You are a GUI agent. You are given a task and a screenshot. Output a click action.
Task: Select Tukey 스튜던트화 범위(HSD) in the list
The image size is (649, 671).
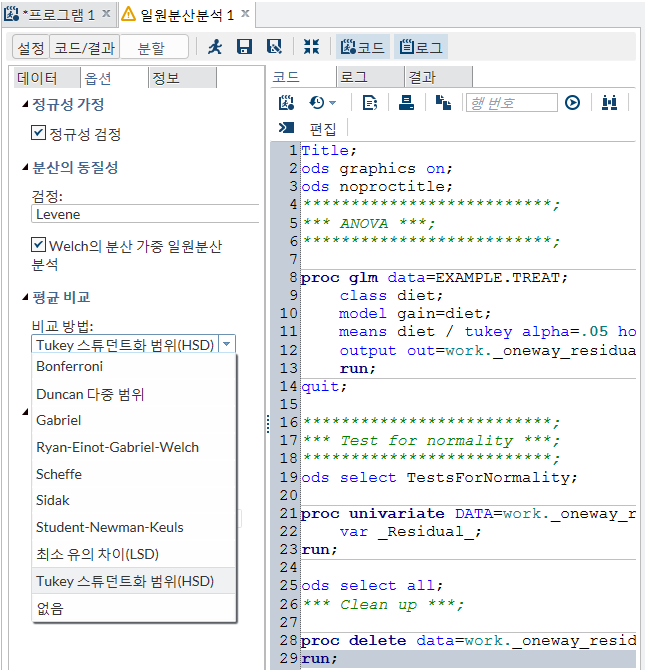point(133,581)
